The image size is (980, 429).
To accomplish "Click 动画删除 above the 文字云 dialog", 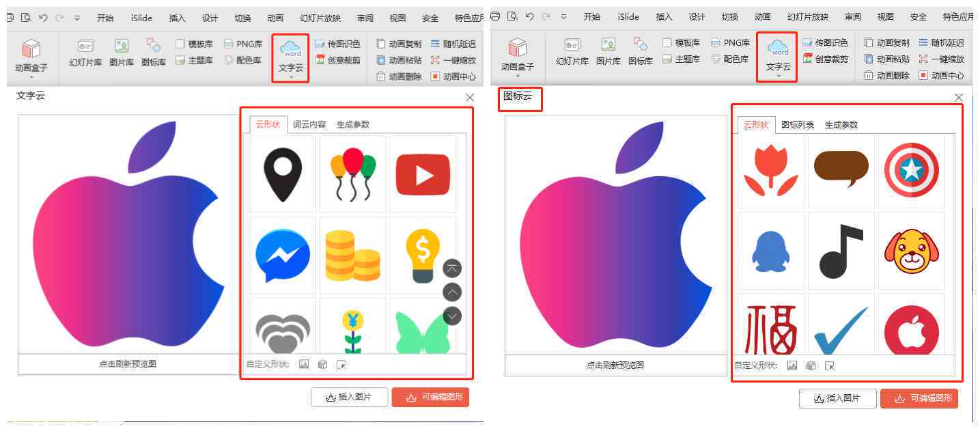I will [x=399, y=77].
